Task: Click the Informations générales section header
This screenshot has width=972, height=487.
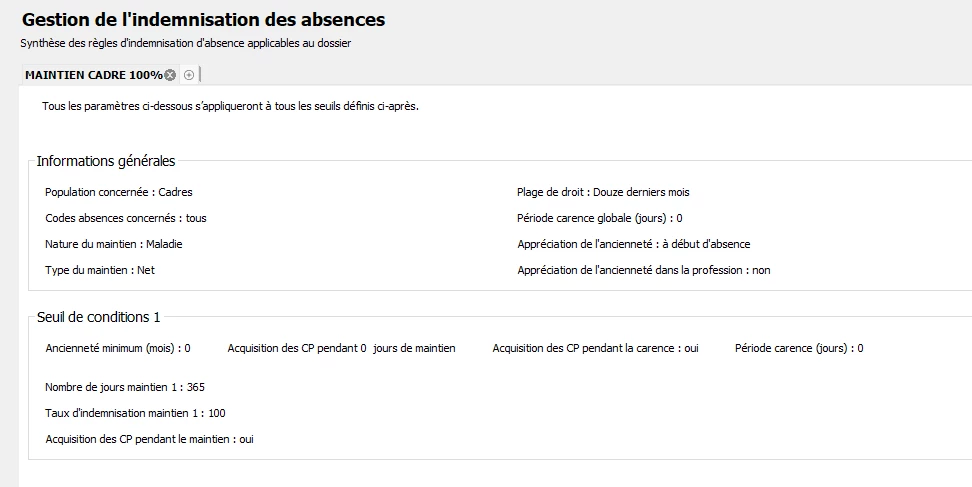Action: (x=106, y=161)
